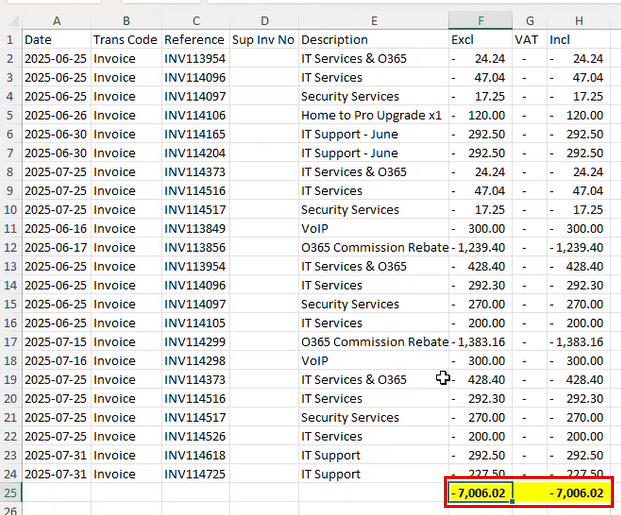Click the row 12 header
The height and width of the screenshot is (515, 621).
pyautogui.click(x=10, y=247)
